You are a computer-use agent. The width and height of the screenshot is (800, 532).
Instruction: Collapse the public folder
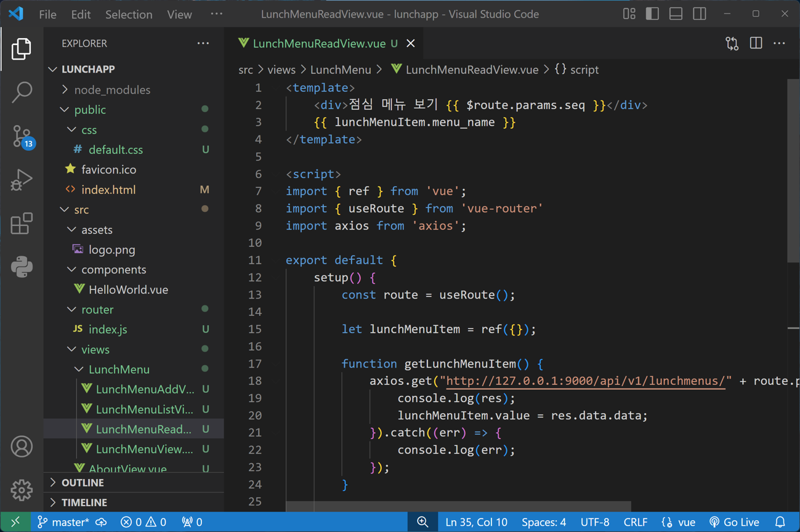point(134,110)
